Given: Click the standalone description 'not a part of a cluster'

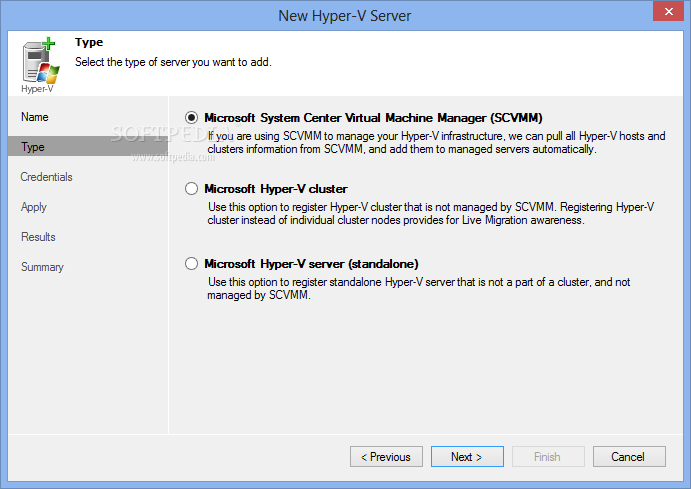Looking at the screenshot, I should (419, 289).
